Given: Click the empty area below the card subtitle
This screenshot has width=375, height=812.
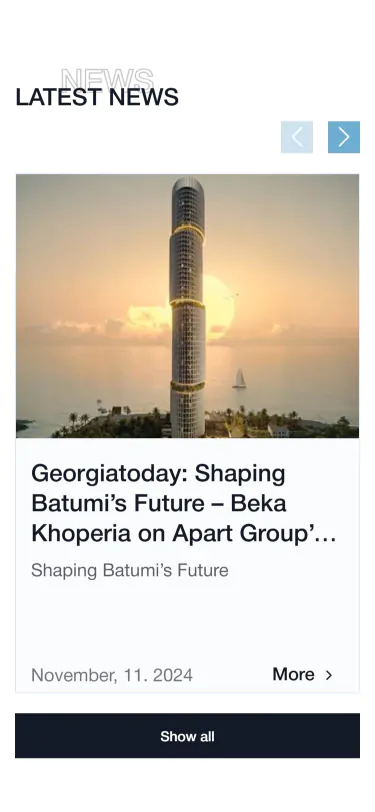Looking at the screenshot, I should pyautogui.click(x=188, y=621).
